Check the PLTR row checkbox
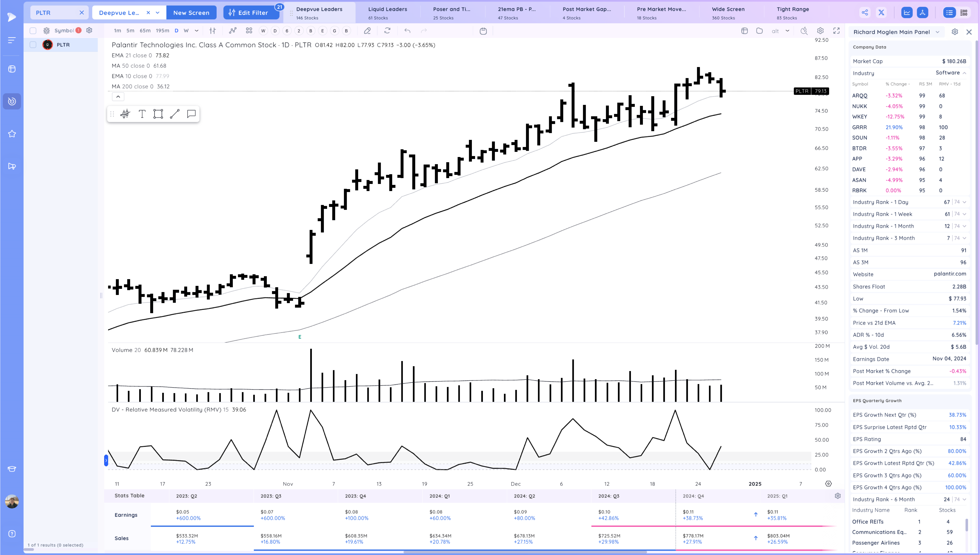This screenshot has width=980, height=555. (x=33, y=45)
